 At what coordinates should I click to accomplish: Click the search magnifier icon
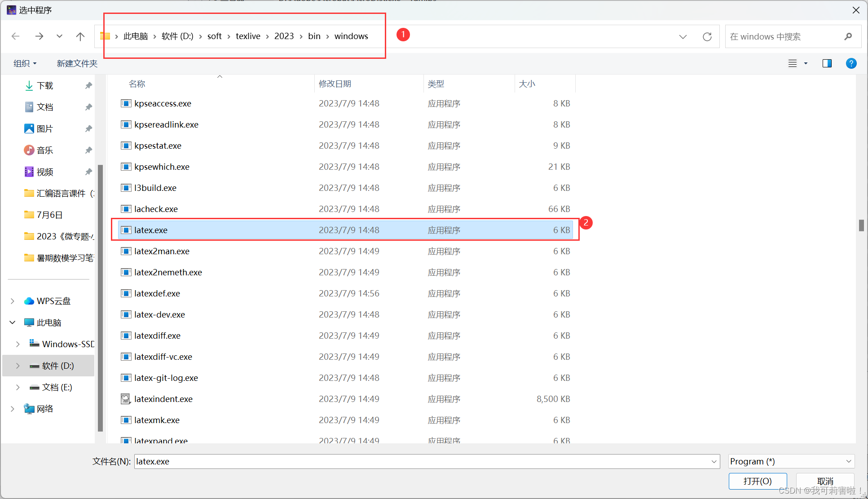(848, 36)
